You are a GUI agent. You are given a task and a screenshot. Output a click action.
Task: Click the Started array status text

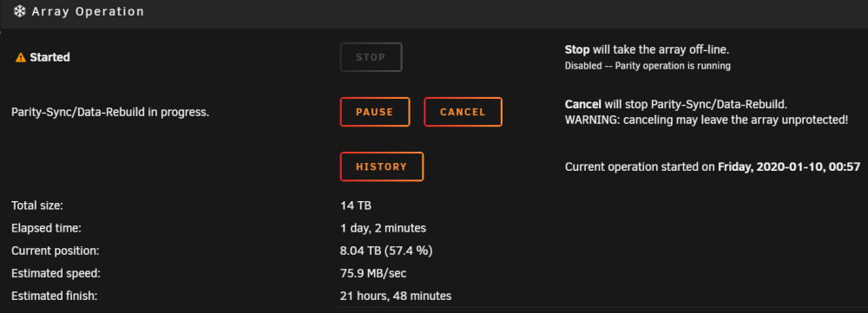click(x=49, y=57)
